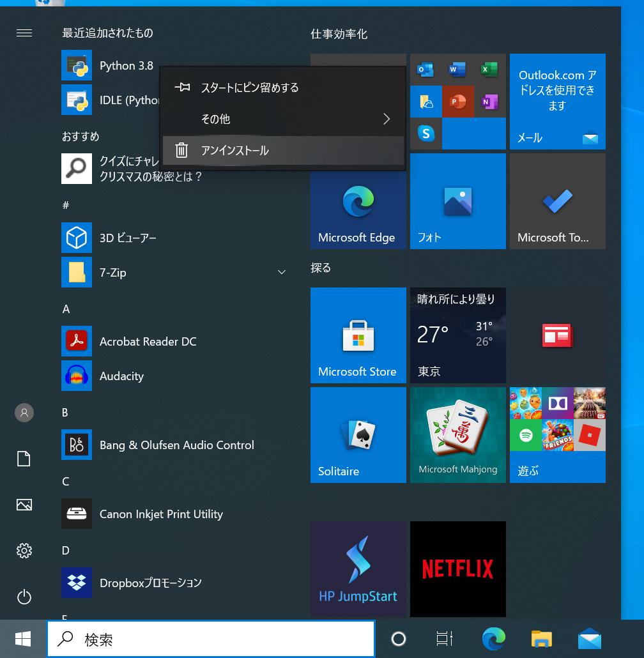Screen dimensions: 644x658
Task: Click the taskbar 検索 search box
Action: click(211, 639)
